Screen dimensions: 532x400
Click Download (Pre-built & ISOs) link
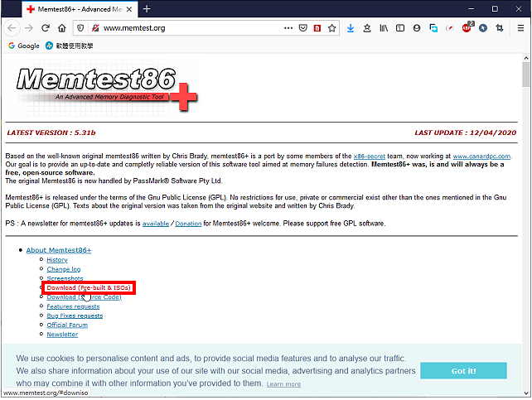89,288
